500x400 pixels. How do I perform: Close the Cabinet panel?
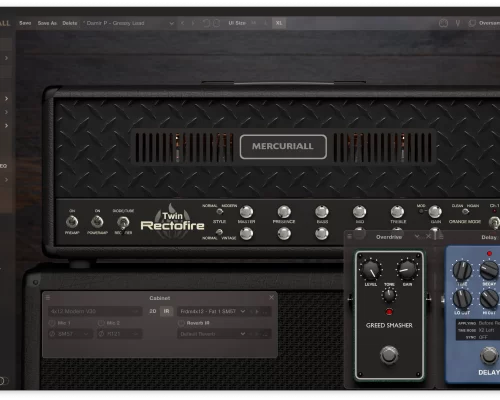click(271, 297)
